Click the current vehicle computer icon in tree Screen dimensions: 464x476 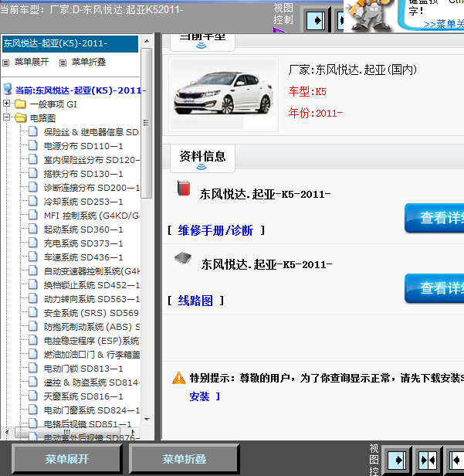click(x=8, y=90)
